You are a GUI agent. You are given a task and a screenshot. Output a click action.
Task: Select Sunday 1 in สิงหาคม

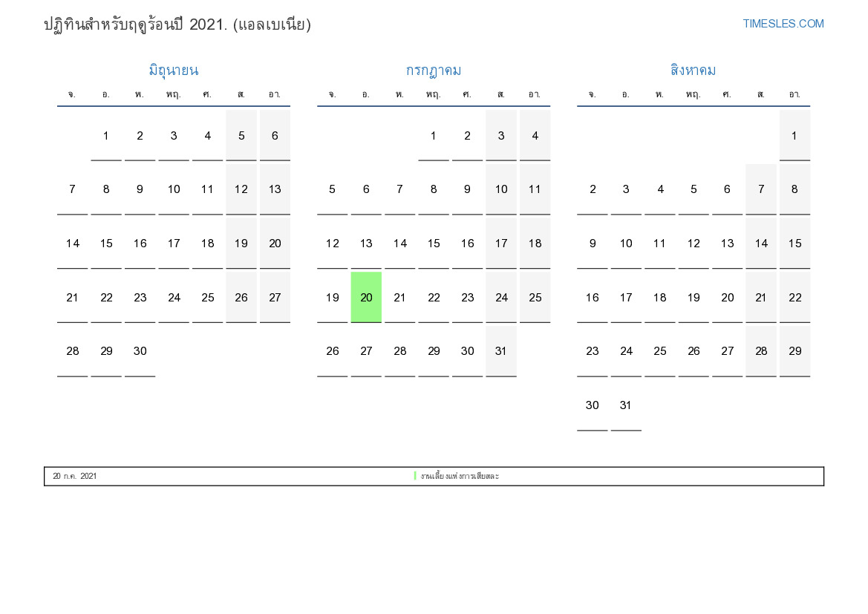tap(794, 135)
